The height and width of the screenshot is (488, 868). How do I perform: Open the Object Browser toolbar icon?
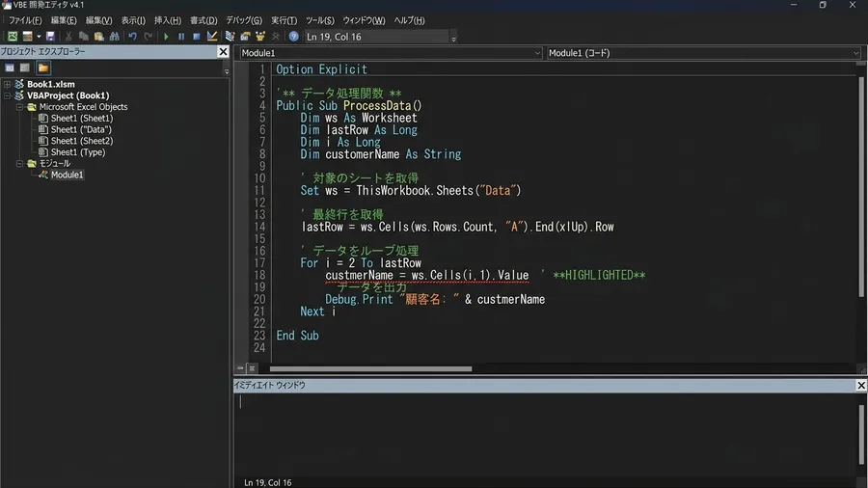(x=260, y=37)
